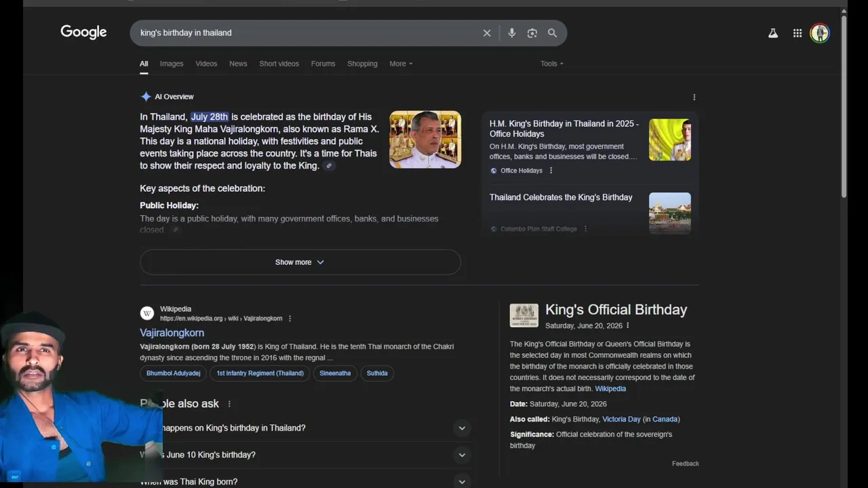Image resolution: width=868 pixels, height=488 pixels.
Task: Open the Thailand Celebrates card thumbnail
Action: (x=670, y=213)
